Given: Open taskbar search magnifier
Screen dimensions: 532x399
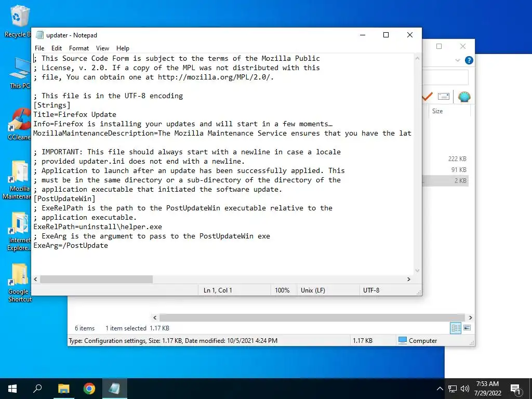Looking at the screenshot, I should 37,389.
